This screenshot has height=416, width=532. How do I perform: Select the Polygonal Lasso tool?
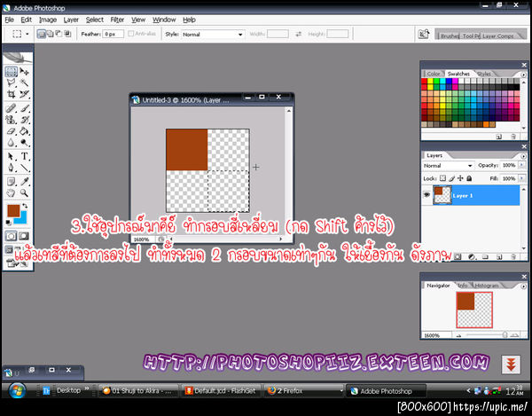(11, 82)
